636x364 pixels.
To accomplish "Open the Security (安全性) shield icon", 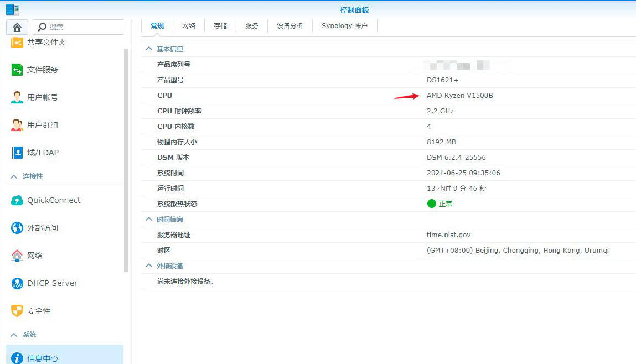I will 17,311.
